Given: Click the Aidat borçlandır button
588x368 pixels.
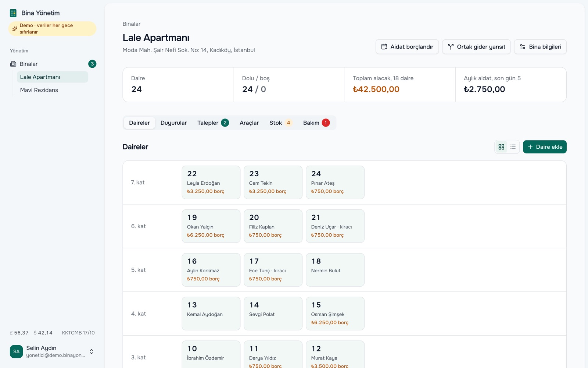Looking at the screenshot, I should click(x=407, y=47).
